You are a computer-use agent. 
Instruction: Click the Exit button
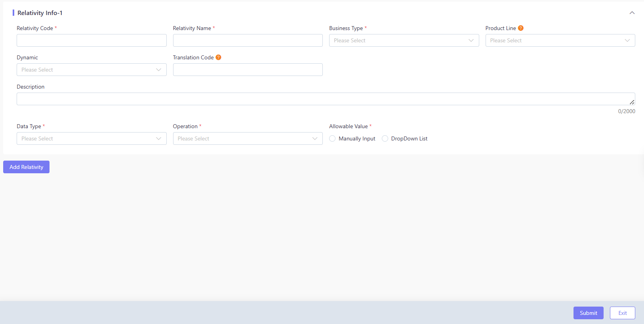pos(622,313)
